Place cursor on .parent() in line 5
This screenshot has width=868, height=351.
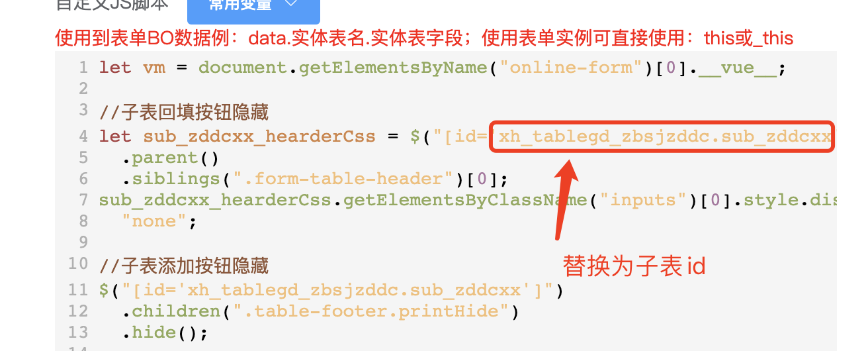[x=169, y=158]
